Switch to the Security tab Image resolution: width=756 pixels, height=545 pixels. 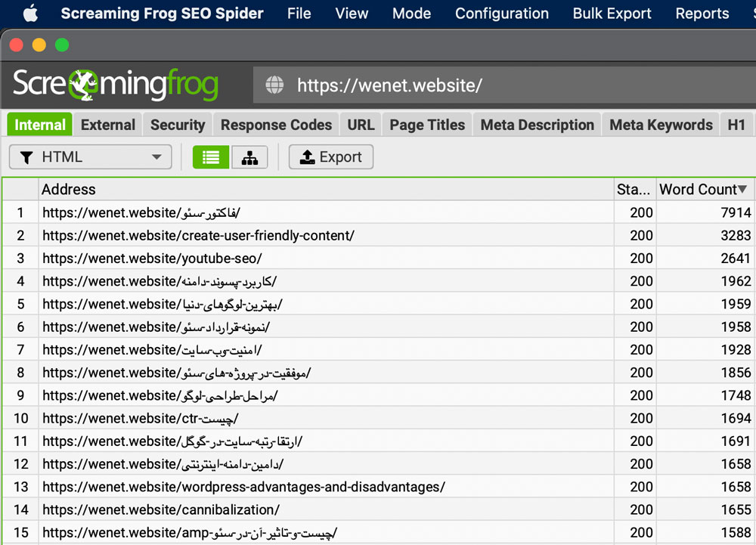click(178, 125)
